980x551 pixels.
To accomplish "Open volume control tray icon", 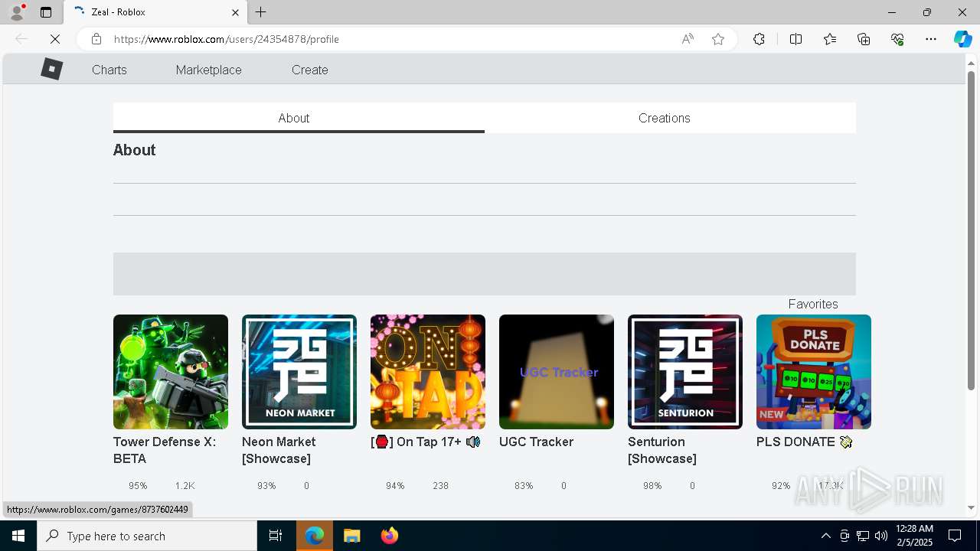I will (x=881, y=536).
